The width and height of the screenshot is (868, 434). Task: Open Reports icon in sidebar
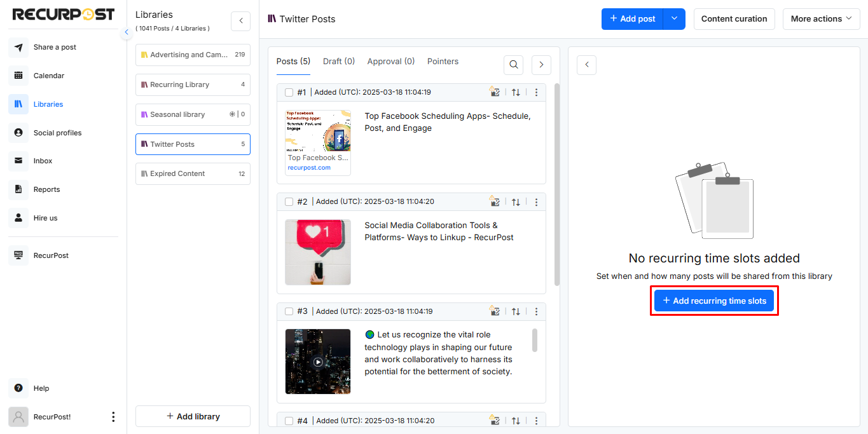point(18,189)
